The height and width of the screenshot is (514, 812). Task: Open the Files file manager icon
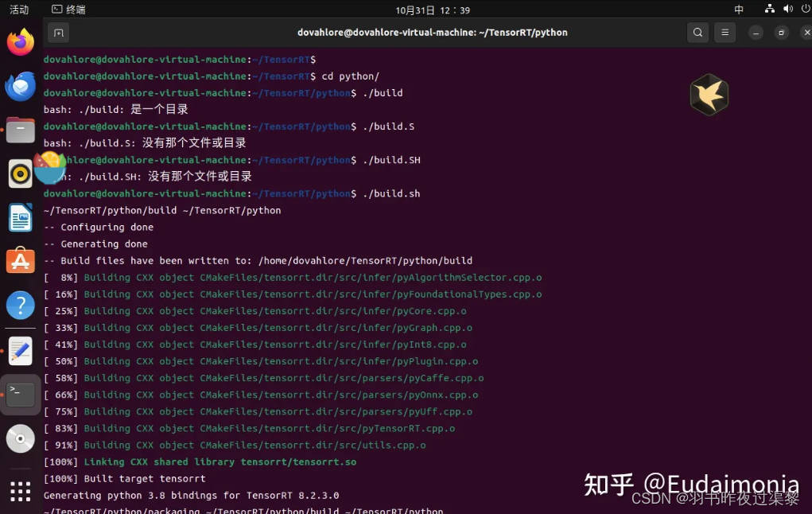click(19, 130)
